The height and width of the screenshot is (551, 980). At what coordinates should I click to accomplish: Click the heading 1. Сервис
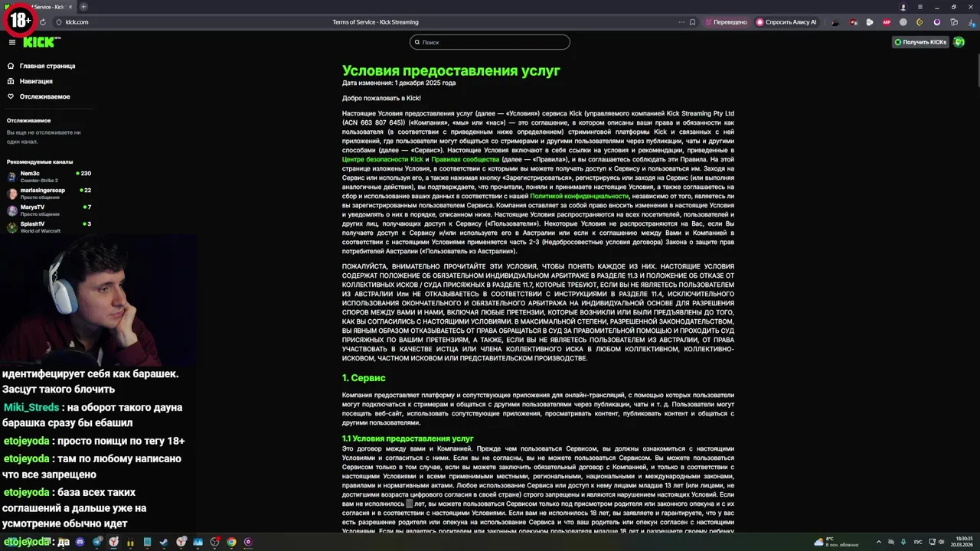(364, 378)
